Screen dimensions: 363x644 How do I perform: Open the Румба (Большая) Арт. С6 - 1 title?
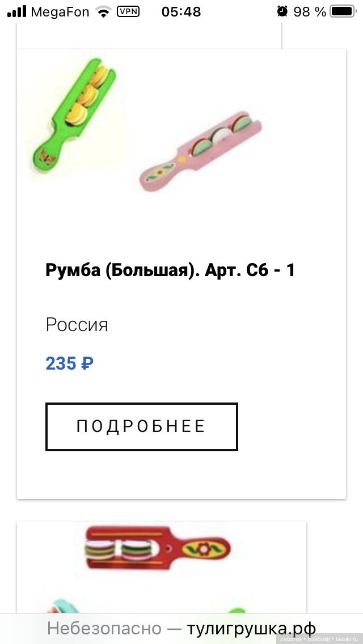coord(170,270)
